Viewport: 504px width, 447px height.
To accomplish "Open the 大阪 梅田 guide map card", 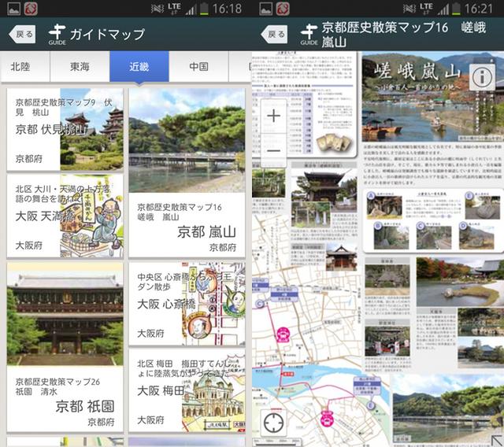I will tap(187, 390).
